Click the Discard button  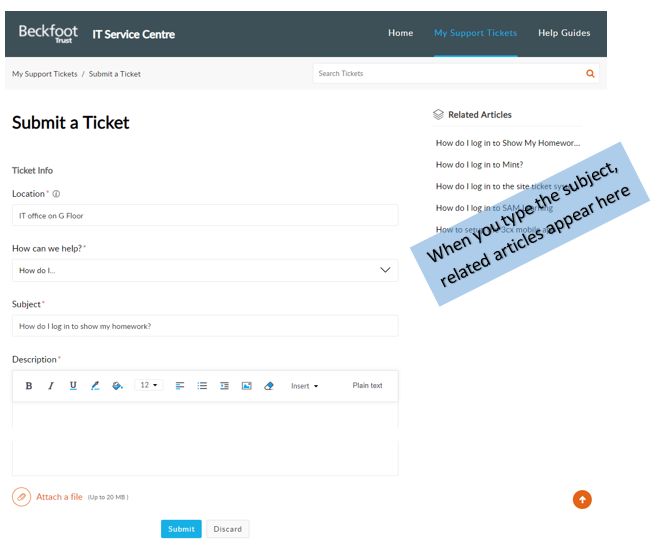pyautogui.click(x=227, y=529)
